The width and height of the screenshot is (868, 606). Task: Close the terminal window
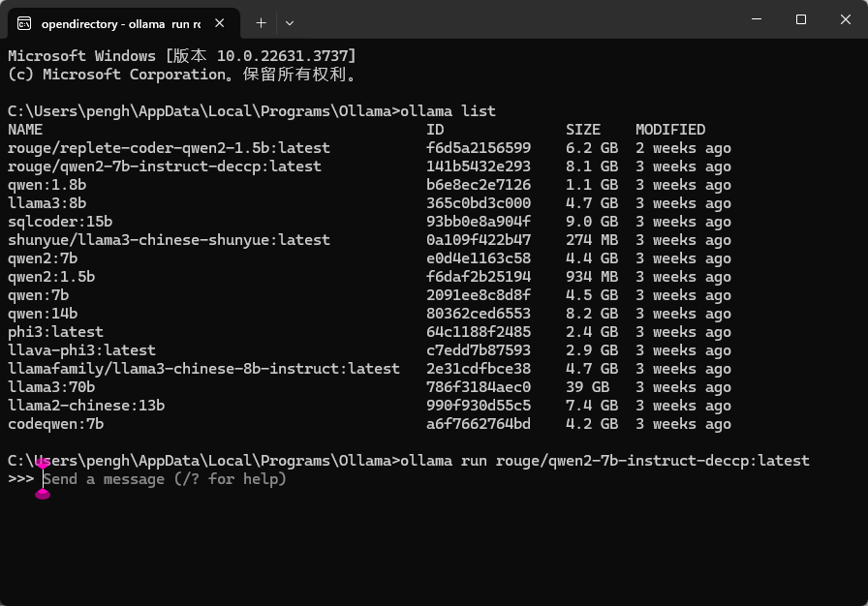click(x=846, y=19)
